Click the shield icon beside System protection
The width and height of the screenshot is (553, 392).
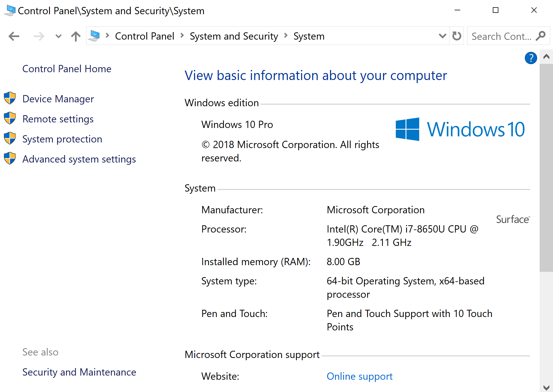pos(10,139)
